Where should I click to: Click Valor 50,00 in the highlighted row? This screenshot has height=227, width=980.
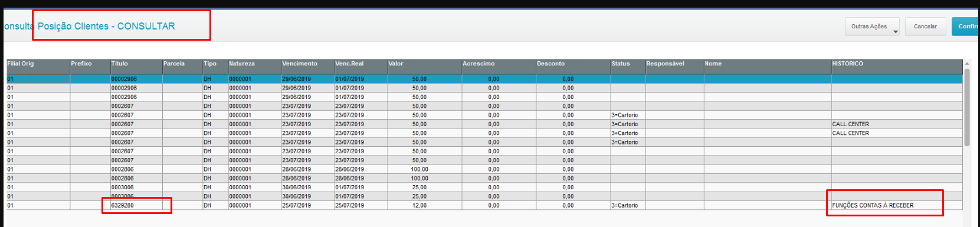(x=424, y=79)
